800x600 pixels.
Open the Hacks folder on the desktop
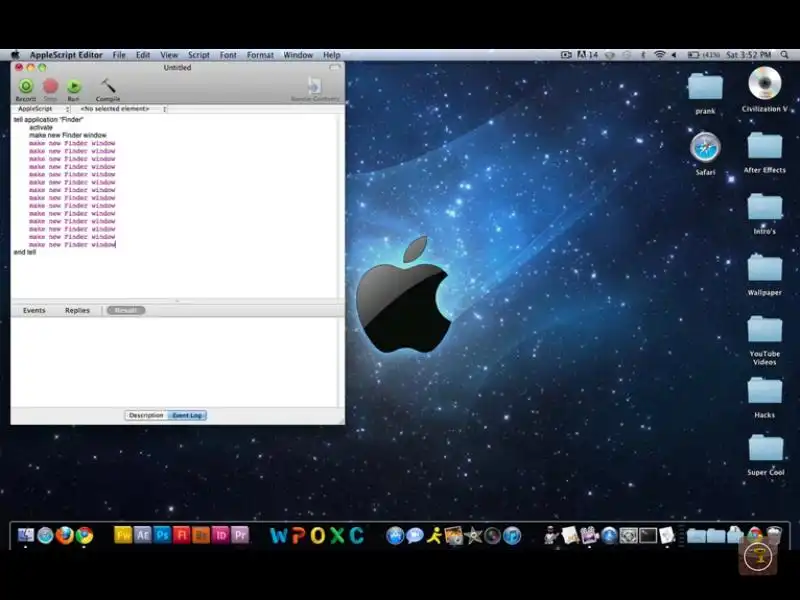[x=765, y=390]
